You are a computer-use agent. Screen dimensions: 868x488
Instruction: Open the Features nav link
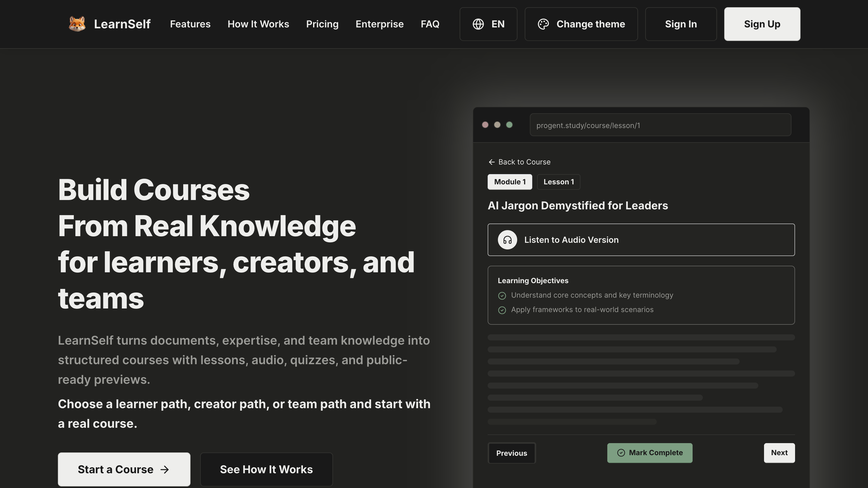[x=190, y=24]
